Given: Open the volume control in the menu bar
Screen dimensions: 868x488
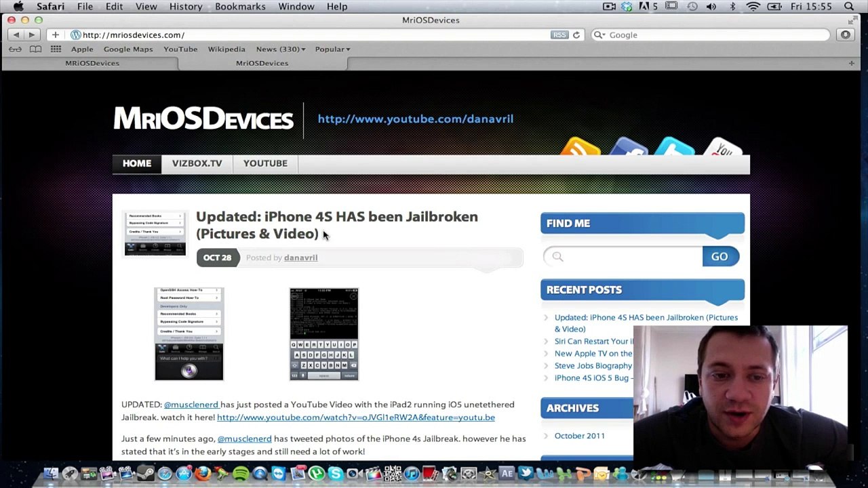Looking at the screenshot, I should click(x=711, y=7).
